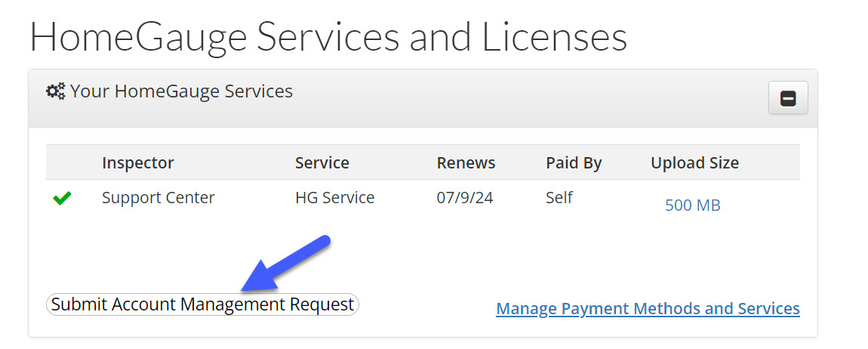Select the 07/9/24 renewal date
This screenshot has width=868, height=349.
tap(465, 198)
